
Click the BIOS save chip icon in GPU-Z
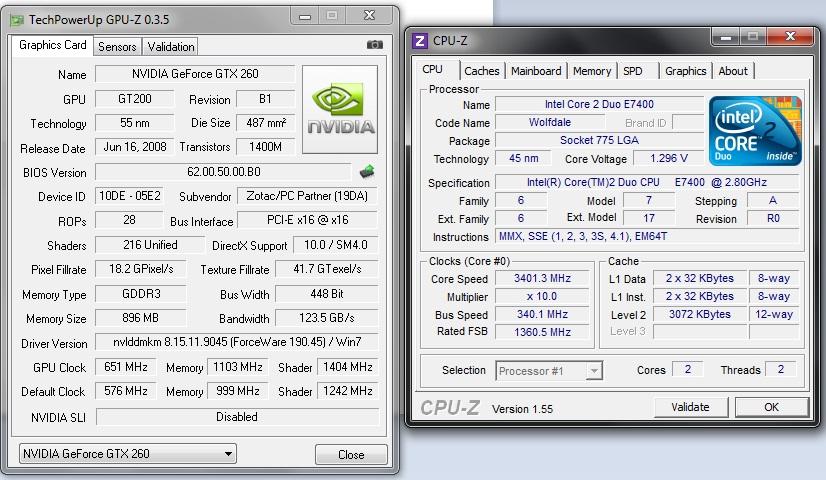point(367,171)
